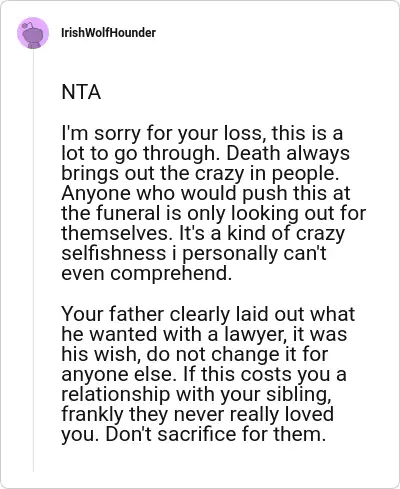400x489 pixels.
Task: Click the NTA verdict text
Action: (81, 92)
